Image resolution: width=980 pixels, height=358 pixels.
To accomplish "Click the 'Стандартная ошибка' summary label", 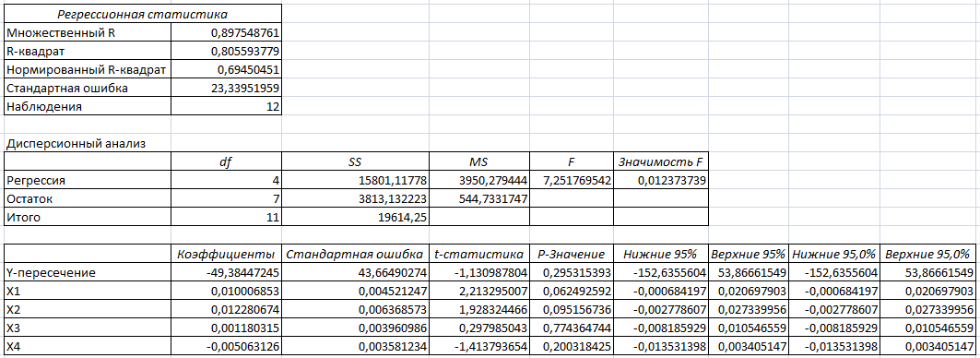I will (x=87, y=88).
